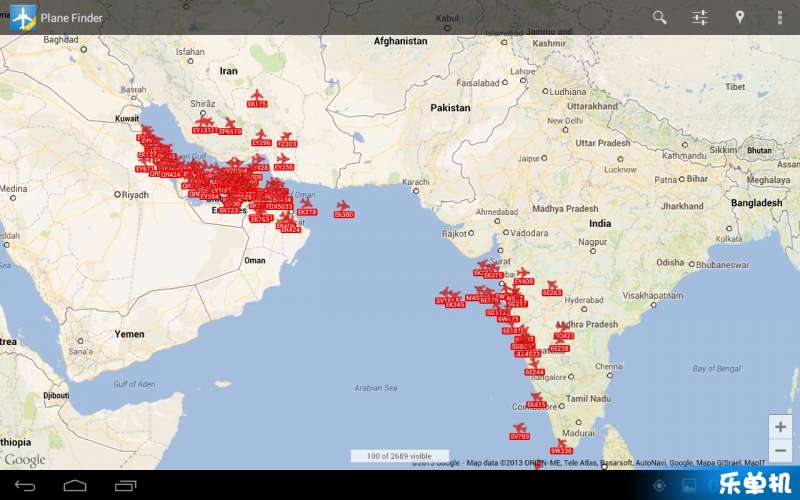Select the FZ303 plane marker
800x500 pixels.
[x=287, y=140]
